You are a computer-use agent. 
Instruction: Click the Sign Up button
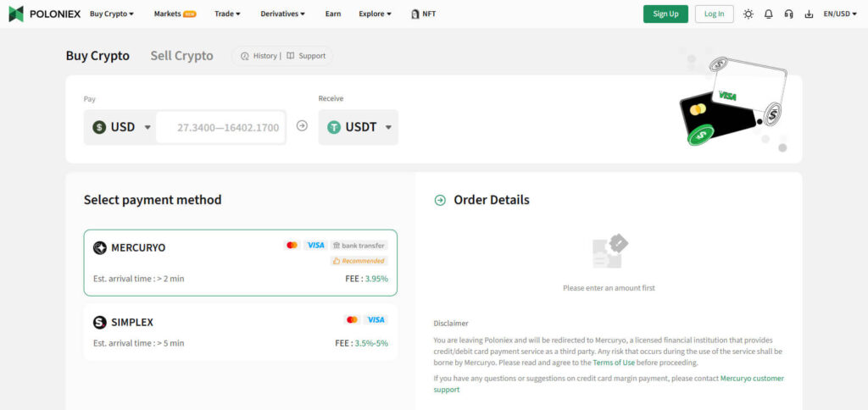tap(665, 14)
